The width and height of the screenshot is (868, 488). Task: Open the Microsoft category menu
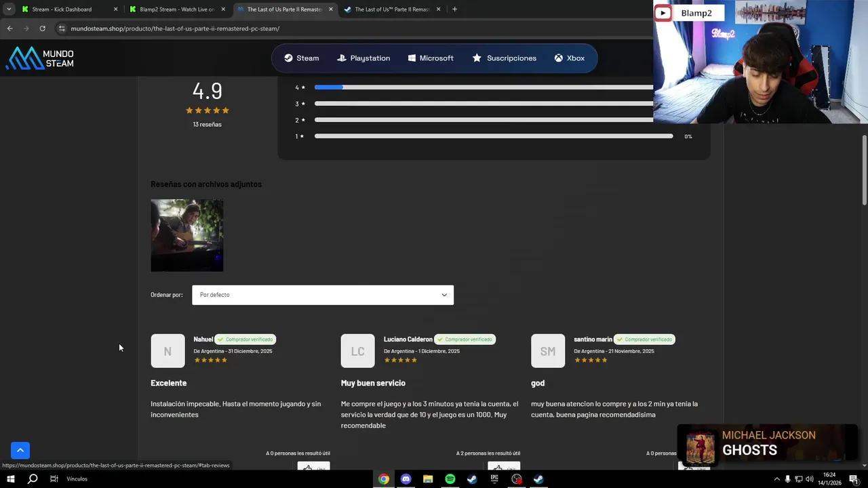tap(431, 58)
